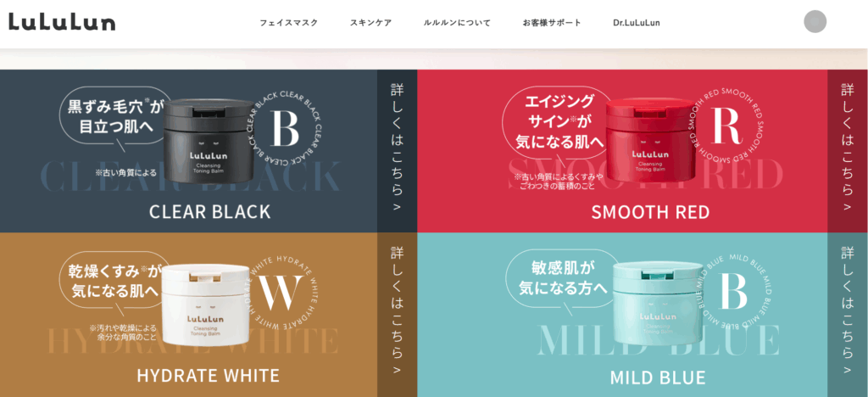Click the black Cleansing Toning Balm jar

coord(210,141)
